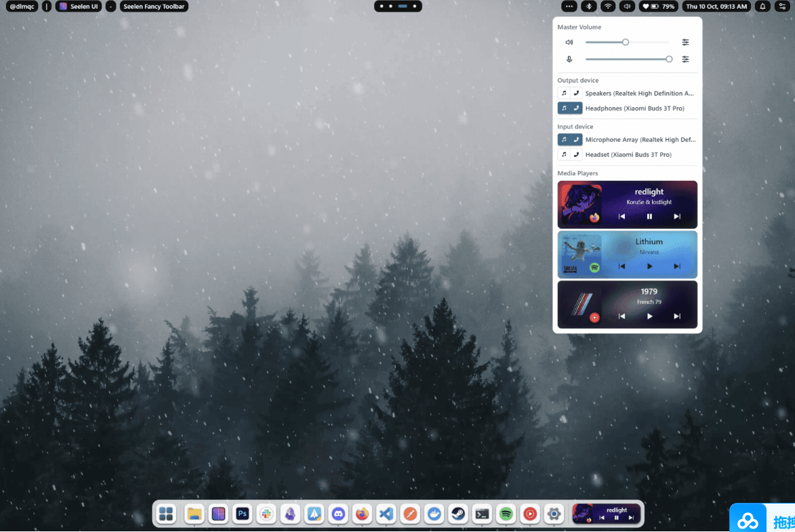Click the 79% battery indicator

(658, 6)
